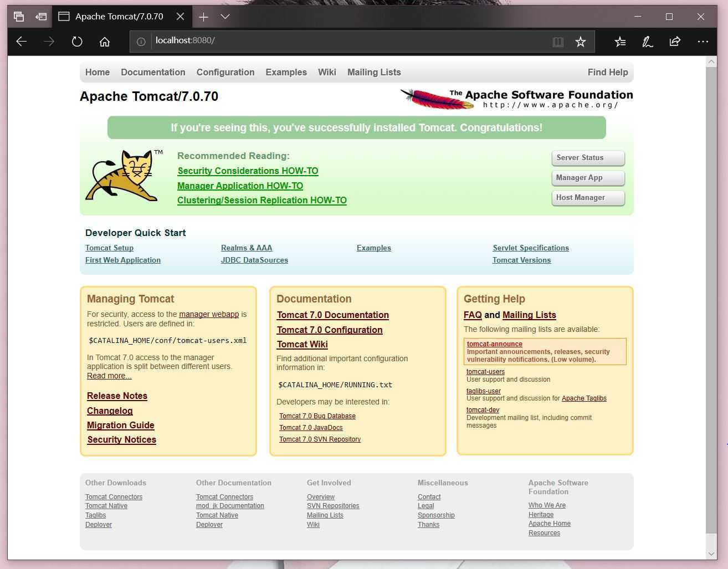728x569 pixels.
Task: Open the Examples navigation item in top bar
Action: (x=286, y=73)
